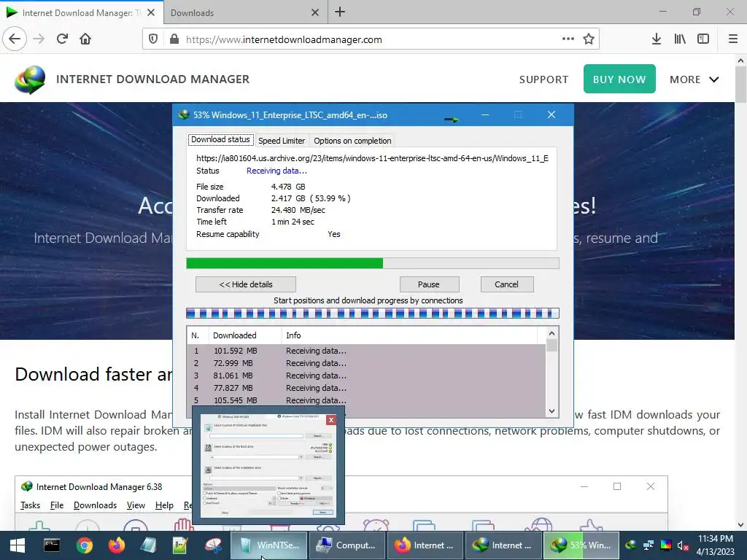Image resolution: width=747 pixels, height=560 pixels.
Task: Expand the MORE dropdown menu
Action: (x=694, y=79)
